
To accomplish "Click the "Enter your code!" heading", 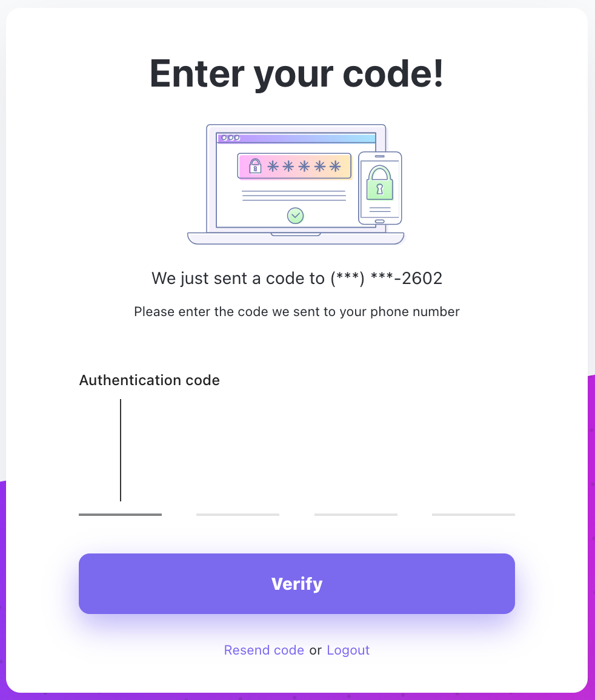I will (x=297, y=74).
